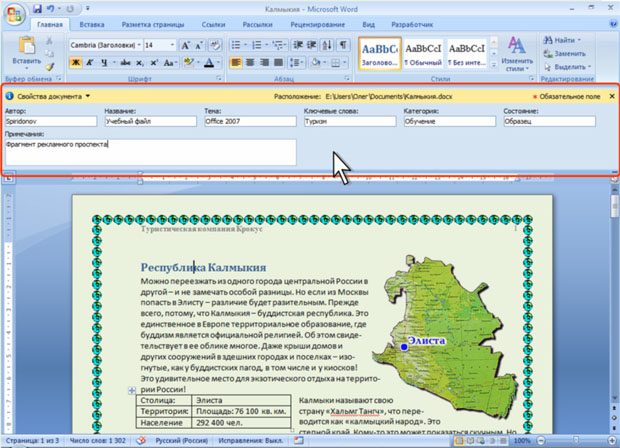Expand the Font (Шрифт) dialog launcher

point(219,79)
